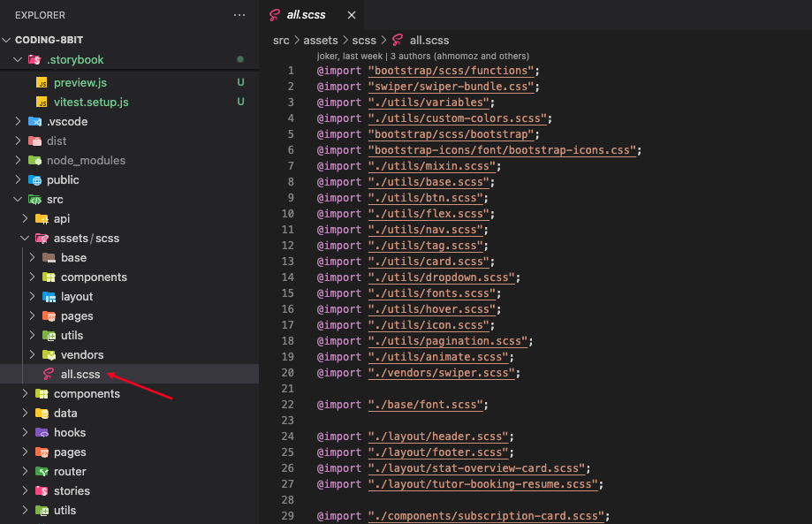Select the router folder row
812x524 pixels.
pyautogui.click(x=130, y=471)
